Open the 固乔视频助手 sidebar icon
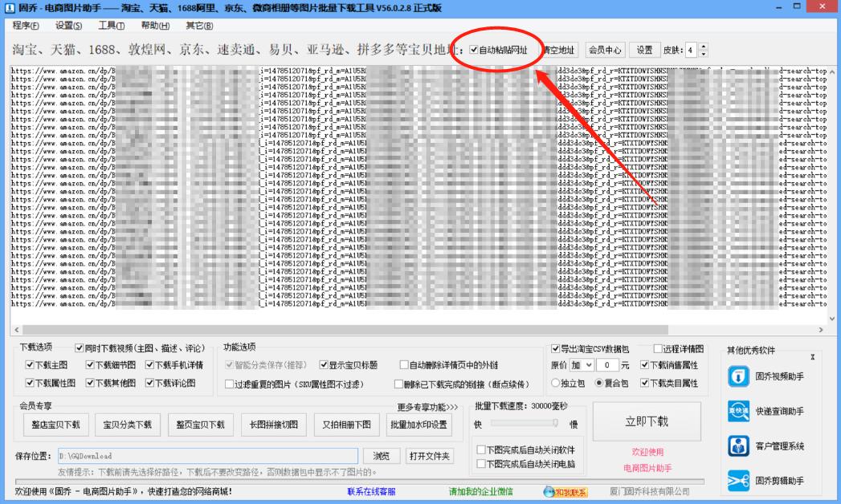This screenshot has height=504, width=841. (739, 376)
